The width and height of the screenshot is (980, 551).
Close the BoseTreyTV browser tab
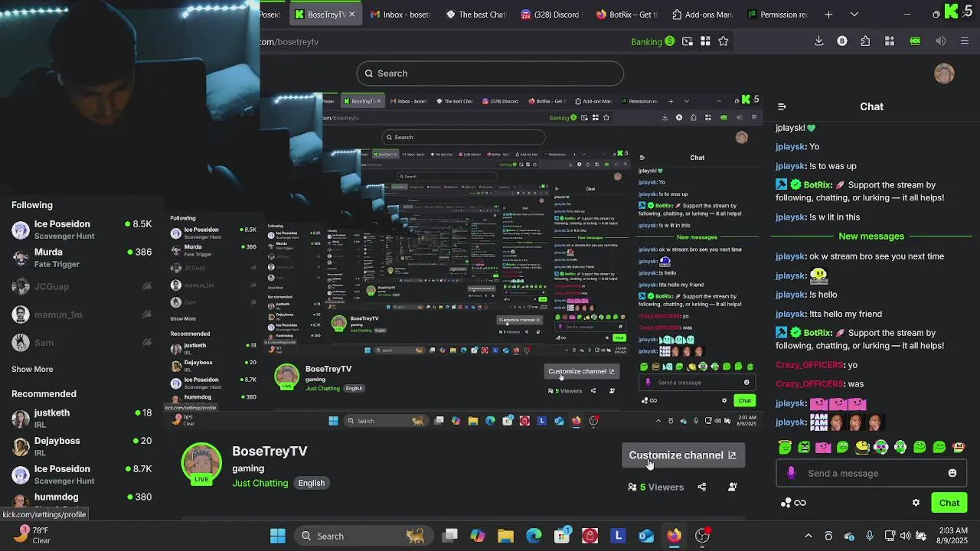coord(351,15)
